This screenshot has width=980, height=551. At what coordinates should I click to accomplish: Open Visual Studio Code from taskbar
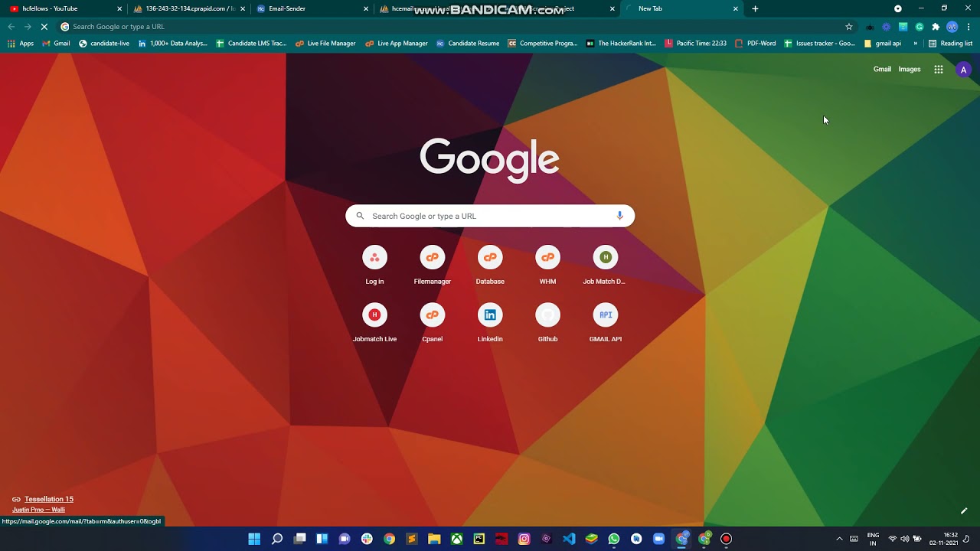point(569,539)
